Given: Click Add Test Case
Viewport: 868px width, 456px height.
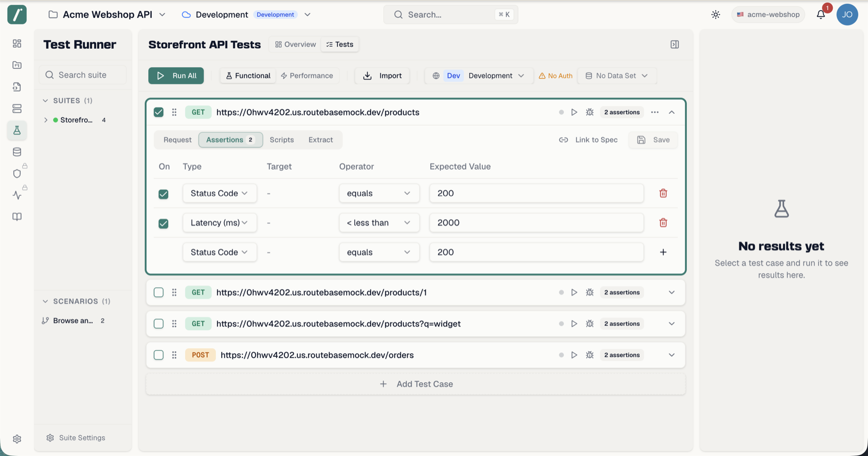Looking at the screenshot, I should [416, 384].
